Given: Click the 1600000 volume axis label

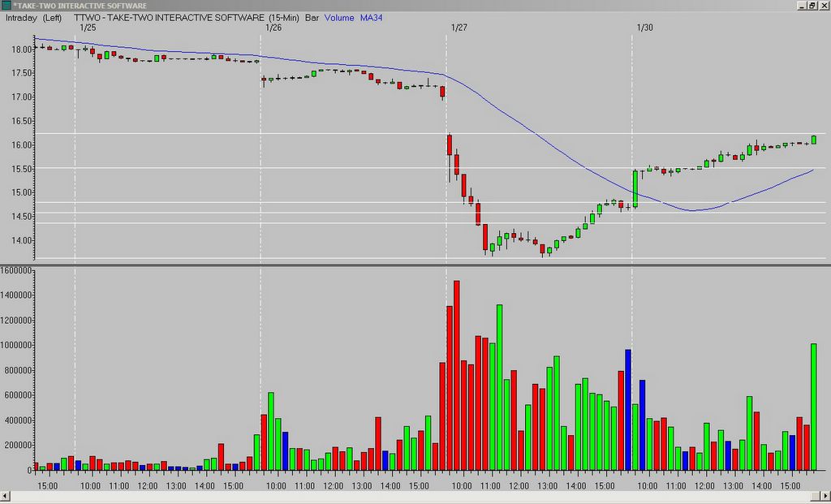Looking at the screenshot, I should (16, 270).
